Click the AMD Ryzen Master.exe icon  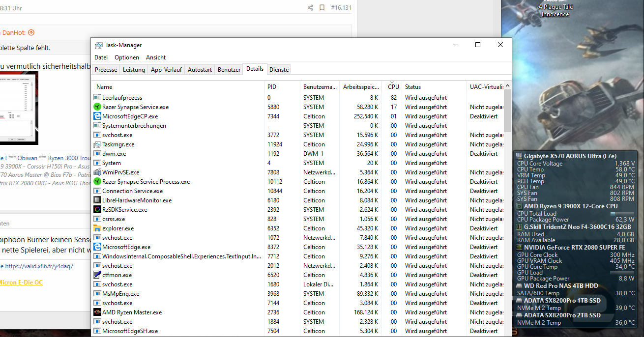[97, 312]
